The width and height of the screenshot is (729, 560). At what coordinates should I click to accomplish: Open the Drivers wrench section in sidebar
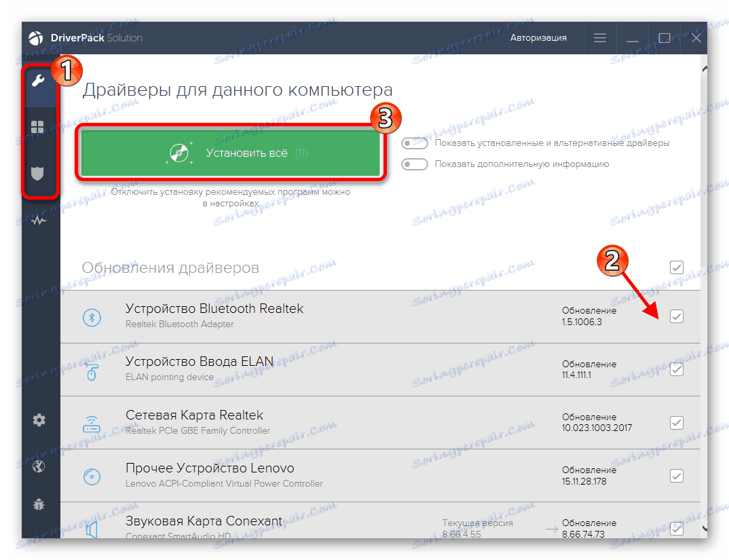coord(37,81)
